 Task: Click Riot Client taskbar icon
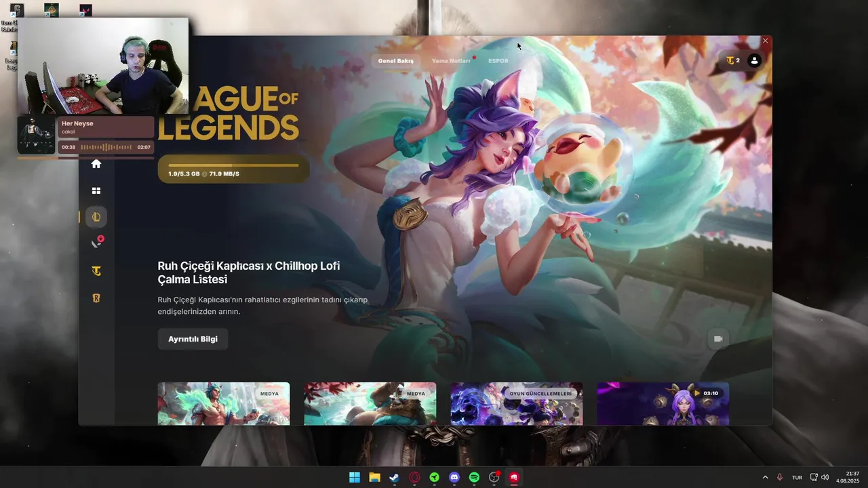point(514,477)
